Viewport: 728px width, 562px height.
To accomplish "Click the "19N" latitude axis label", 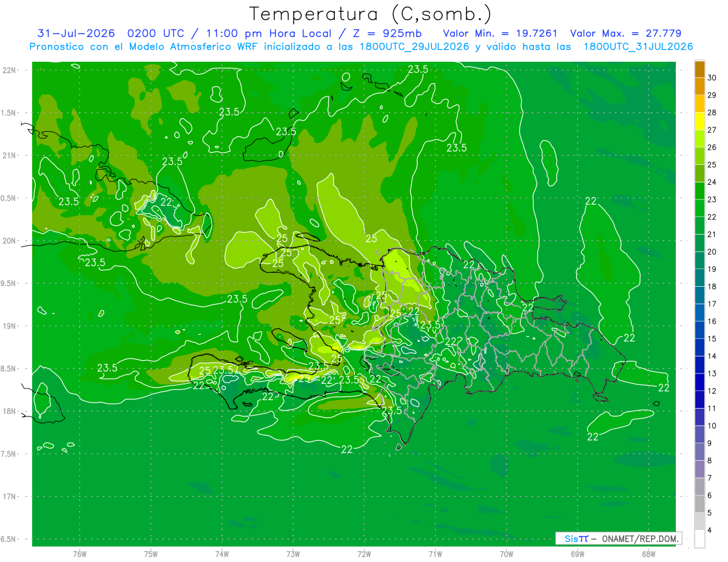I will coord(9,326).
